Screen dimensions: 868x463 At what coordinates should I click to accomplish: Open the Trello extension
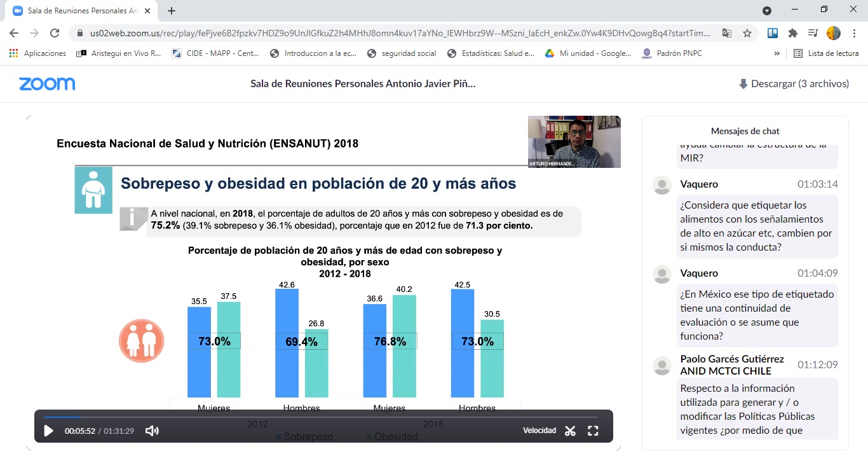(773, 33)
